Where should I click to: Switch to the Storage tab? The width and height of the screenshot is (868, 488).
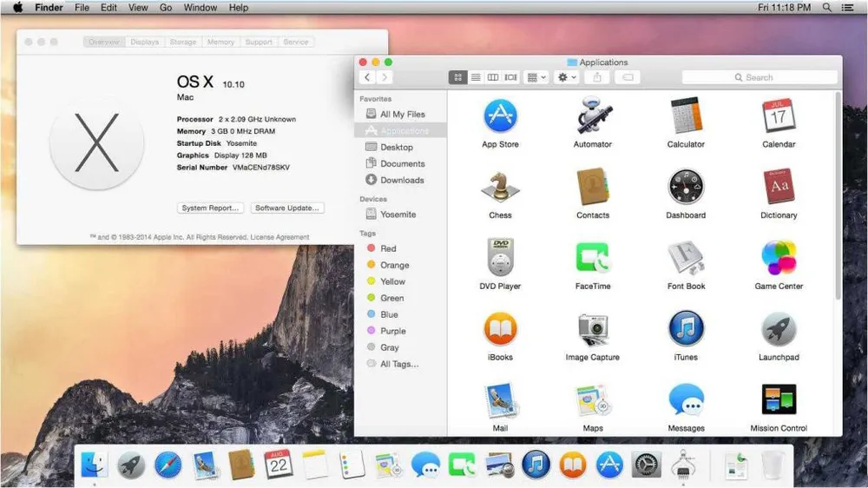(182, 42)
